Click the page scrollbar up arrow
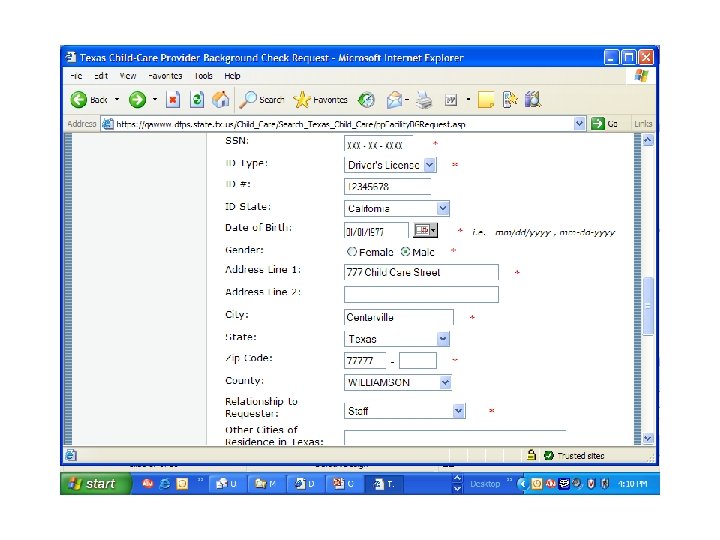Image resolution: width=720 pixels, height=540 pixels. 647,140
